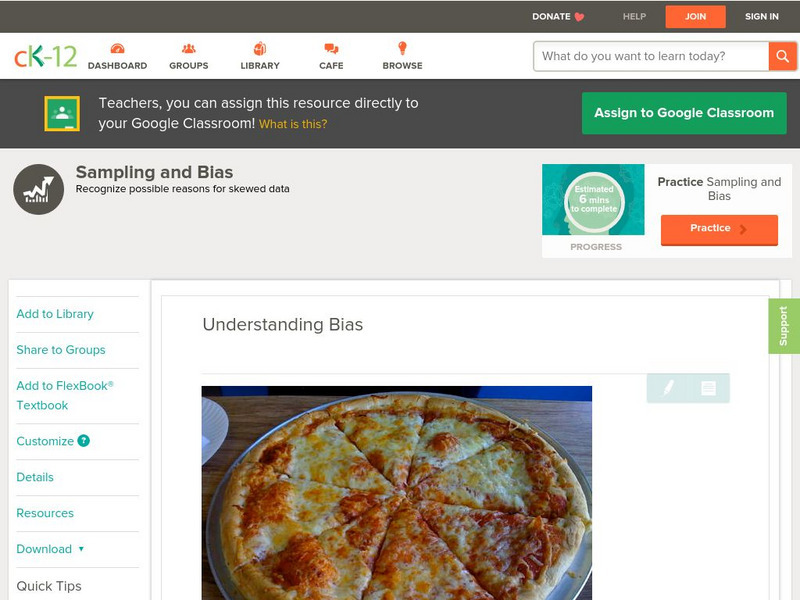Image resolution: width=800 pixels, height=600 pixels.
Task: Click Add to Library
Action: (55, 314)
